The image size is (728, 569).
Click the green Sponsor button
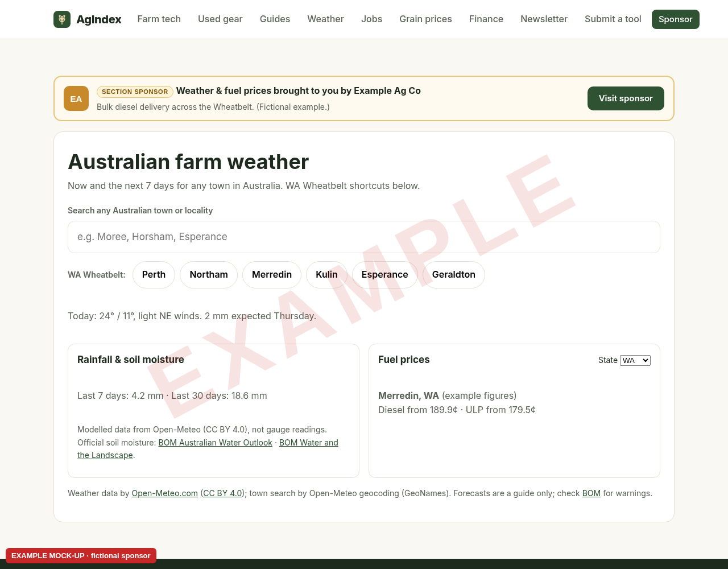[676, 19]
